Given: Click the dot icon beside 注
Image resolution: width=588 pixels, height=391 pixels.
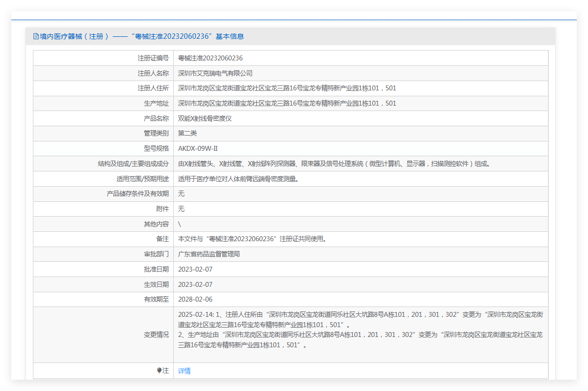Looking at the screenshot, I should tap(159, 371).
